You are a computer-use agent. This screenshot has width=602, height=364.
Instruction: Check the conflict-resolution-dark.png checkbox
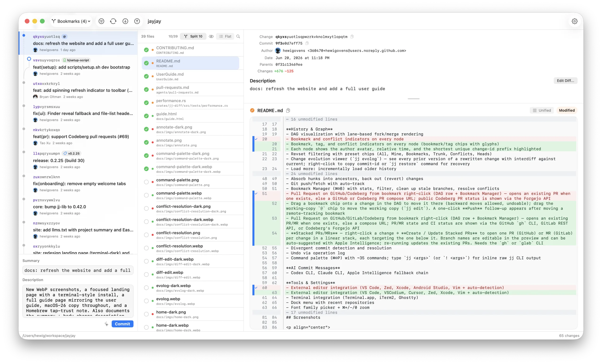pos(146,208)
